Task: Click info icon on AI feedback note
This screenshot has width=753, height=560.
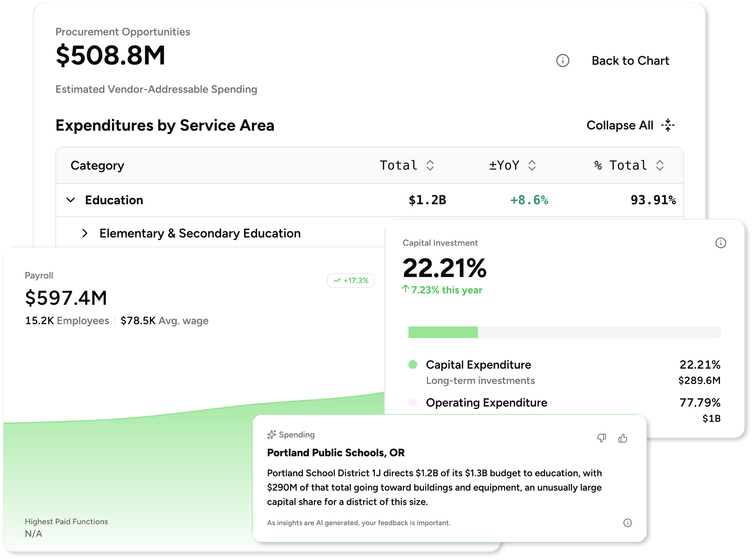Action: tap(627, 523)
